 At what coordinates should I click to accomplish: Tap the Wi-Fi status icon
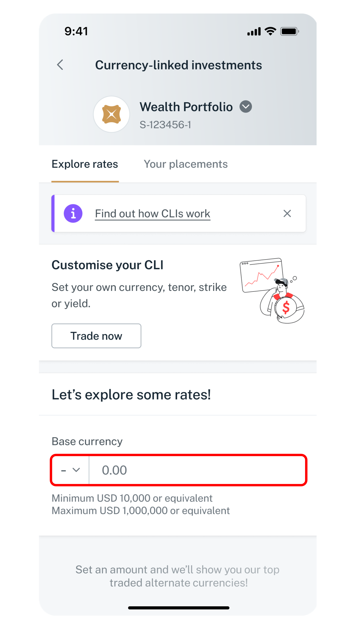[270, 31]
